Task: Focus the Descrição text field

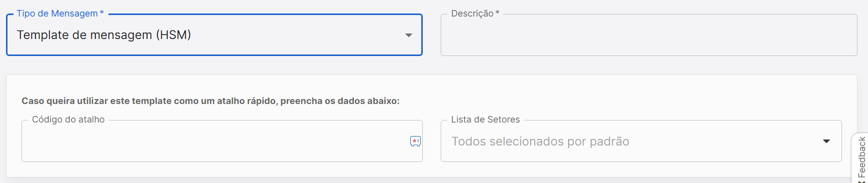Action: pos(649,35)
